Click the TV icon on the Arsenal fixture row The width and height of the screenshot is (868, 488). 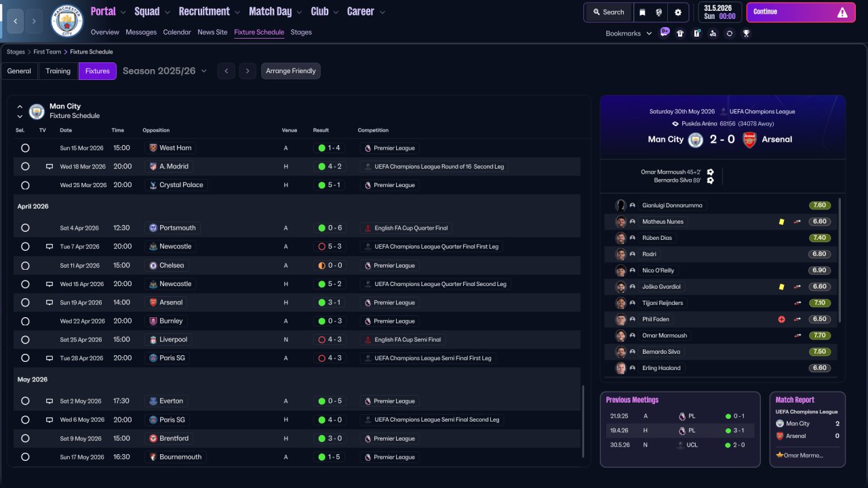pos(50,303)
